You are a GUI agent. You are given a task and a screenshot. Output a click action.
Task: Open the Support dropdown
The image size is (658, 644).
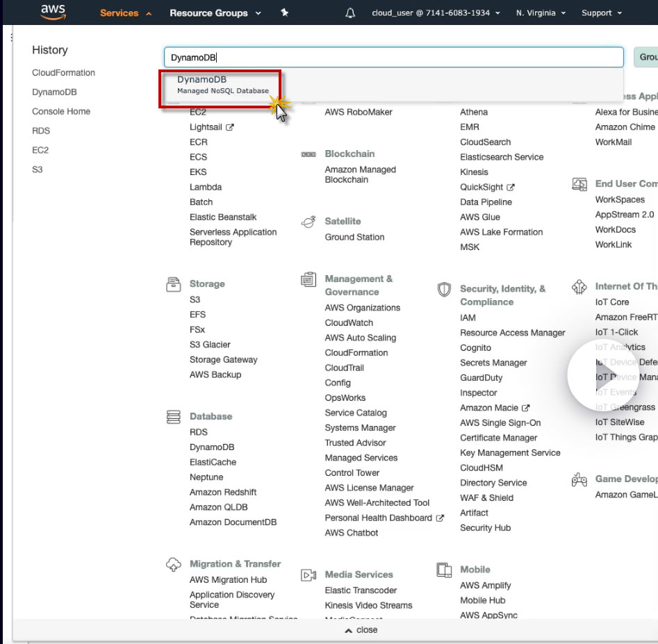click(601, 13)
